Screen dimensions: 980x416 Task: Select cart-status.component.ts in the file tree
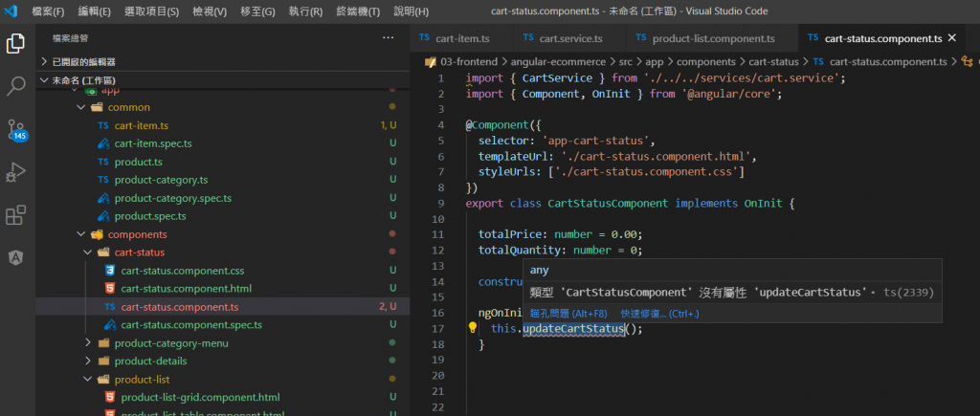(x=180, y=307)
